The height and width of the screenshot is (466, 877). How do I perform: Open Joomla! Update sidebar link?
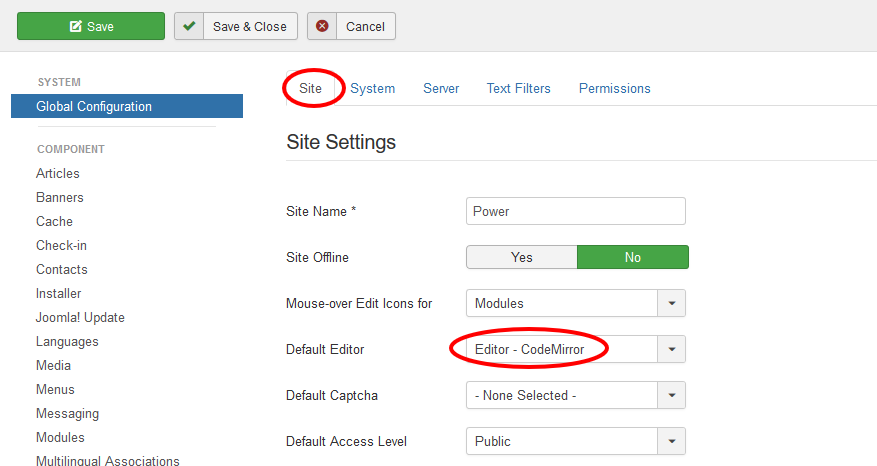pyautogui.click(x=80, y=317)
